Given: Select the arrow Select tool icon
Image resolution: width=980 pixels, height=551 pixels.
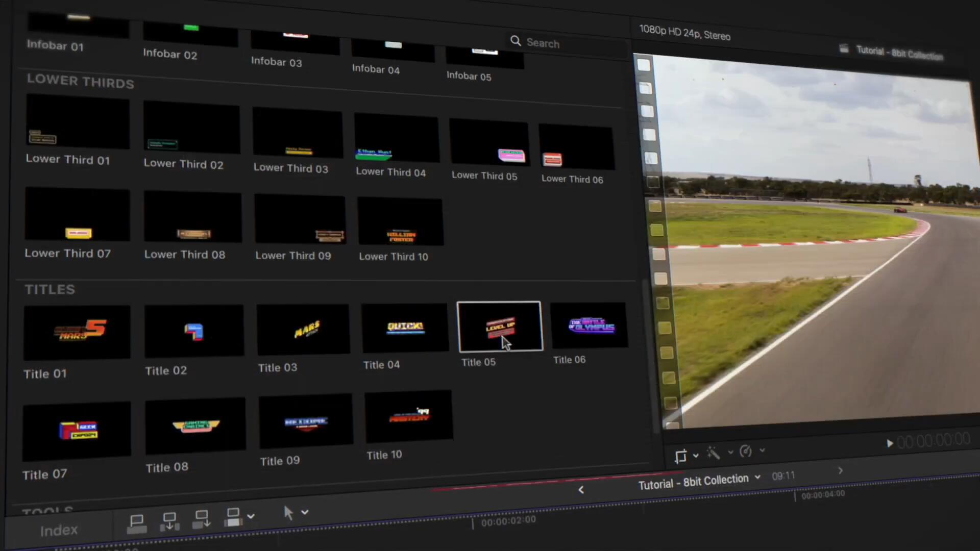Looking at the screenshot, I should tap(288, 513).
